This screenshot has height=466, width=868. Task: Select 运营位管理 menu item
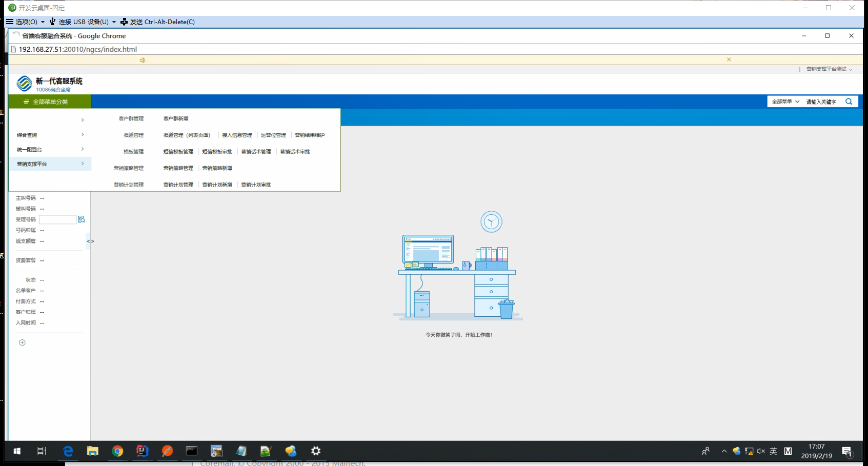(x=273, y=135)
